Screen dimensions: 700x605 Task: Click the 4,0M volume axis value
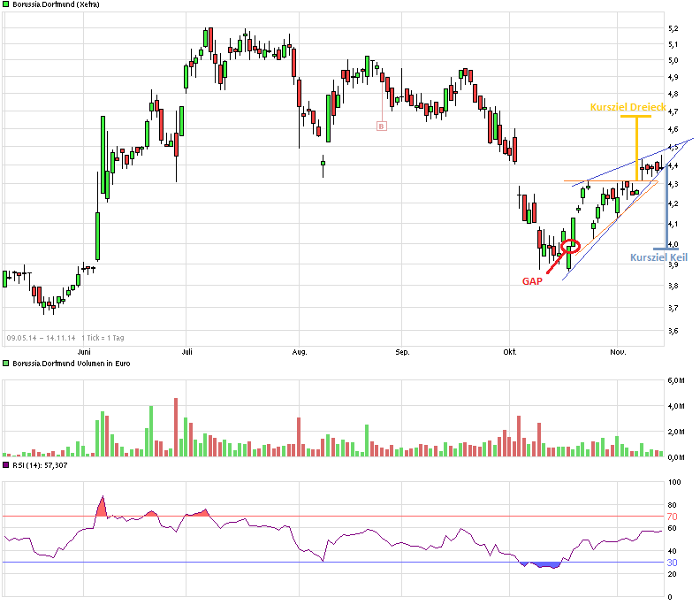coord(676,406)
